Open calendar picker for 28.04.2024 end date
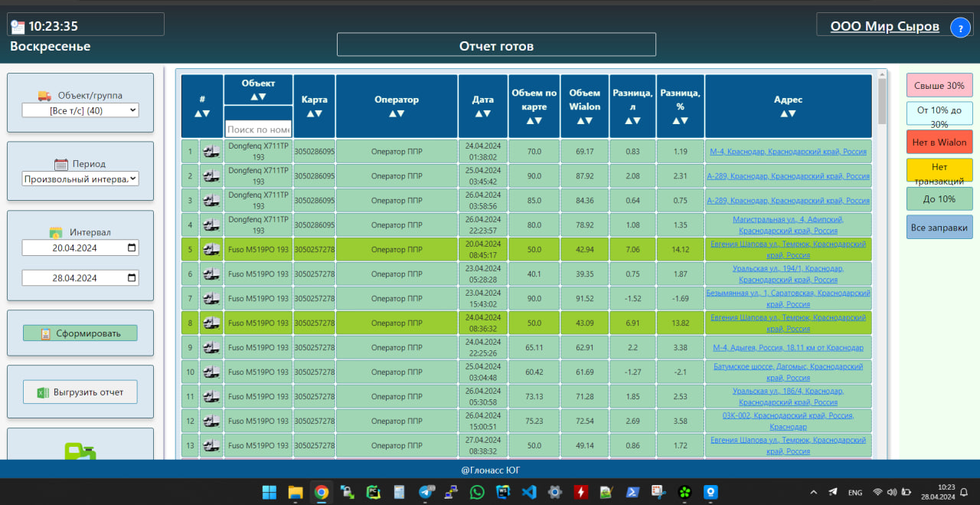 132,278
